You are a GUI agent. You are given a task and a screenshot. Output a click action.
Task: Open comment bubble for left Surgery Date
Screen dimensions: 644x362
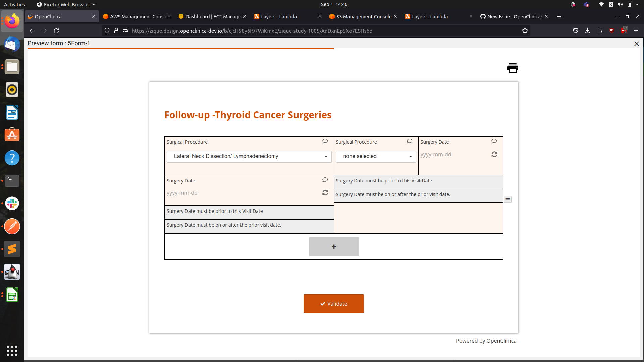325,180
